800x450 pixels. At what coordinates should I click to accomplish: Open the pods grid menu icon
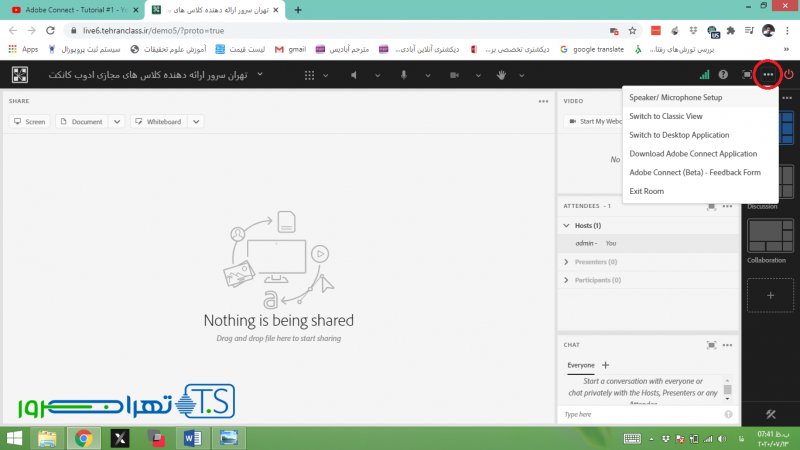pyautogui.click(x=310, y=75)
